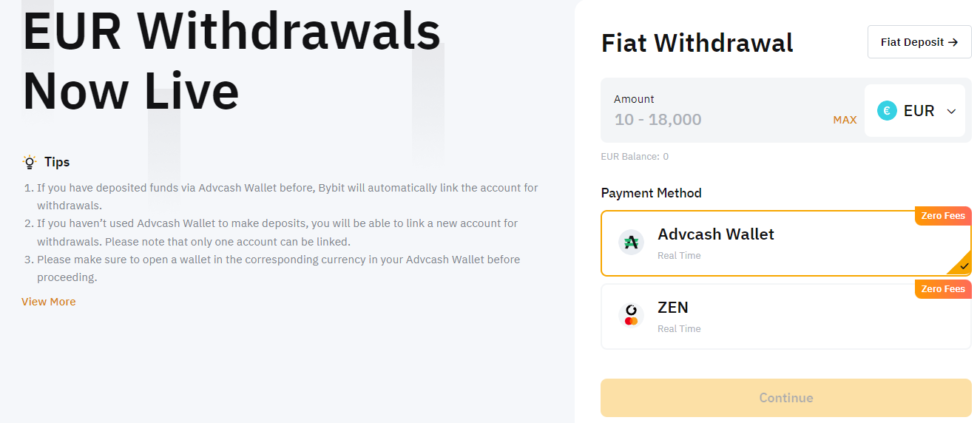Click the arrow in the Fiat Deposit button

tap(952, 42)
